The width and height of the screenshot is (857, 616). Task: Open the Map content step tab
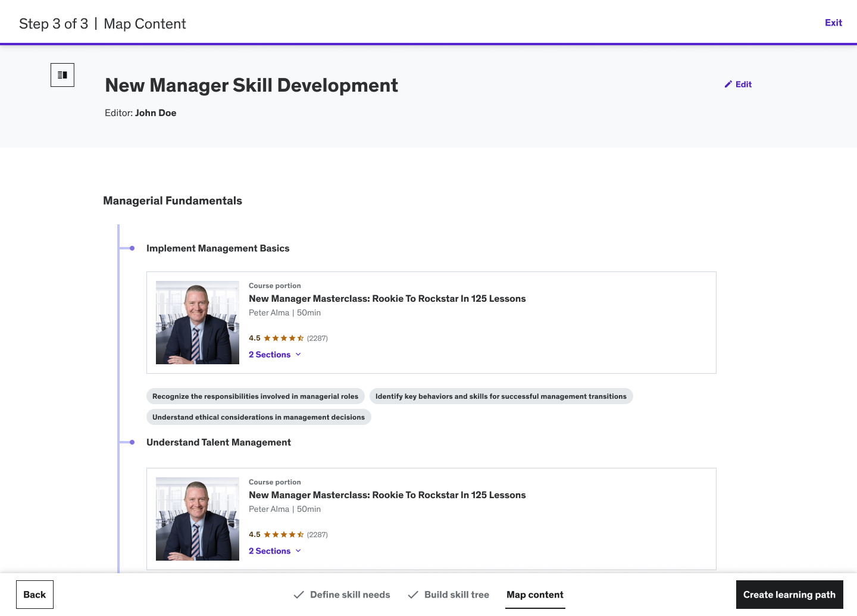(534, 595)
